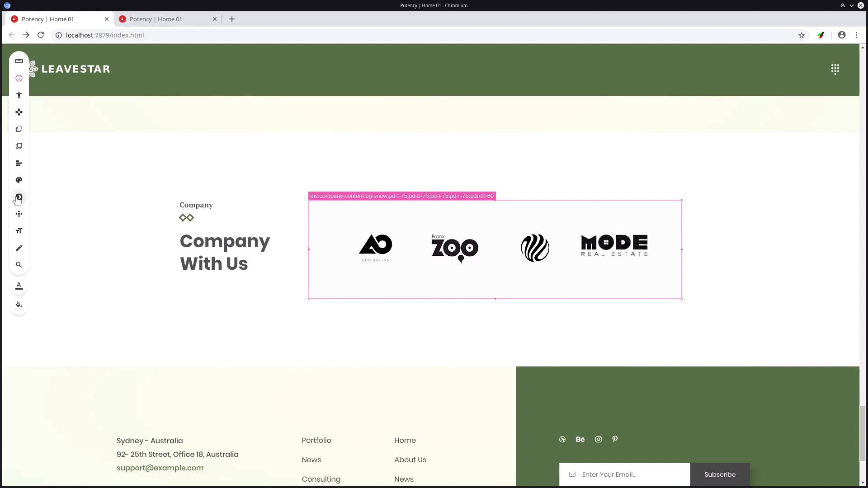The width and height of the screenshot is (868, 488).
Task: Click the Mode Real Estate logo
Action: [614, 245]
